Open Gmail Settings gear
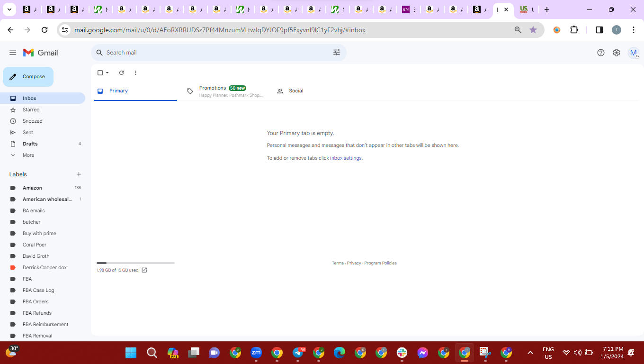Screen dimensions: 644x364 click(617, 53)
